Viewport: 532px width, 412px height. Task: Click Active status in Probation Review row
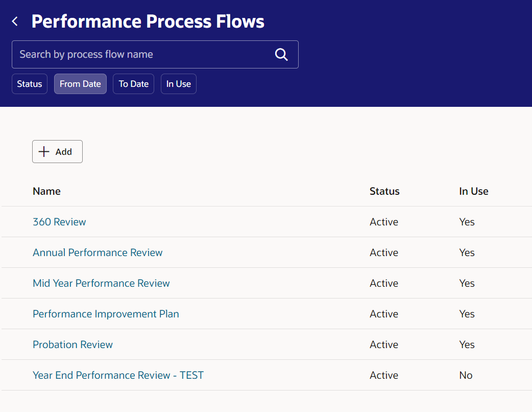pyautogui.click(x=384, y=345)
